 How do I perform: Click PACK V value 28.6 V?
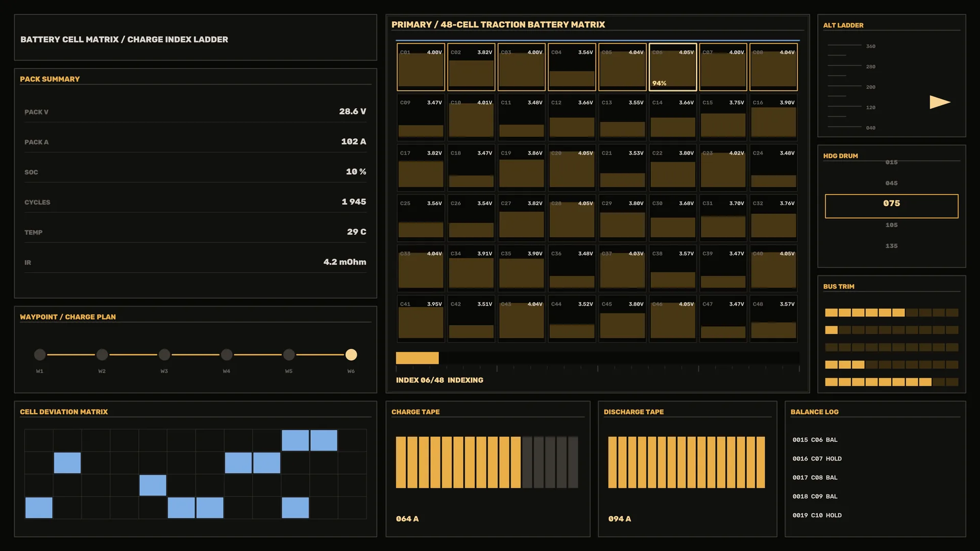[353, 111]
